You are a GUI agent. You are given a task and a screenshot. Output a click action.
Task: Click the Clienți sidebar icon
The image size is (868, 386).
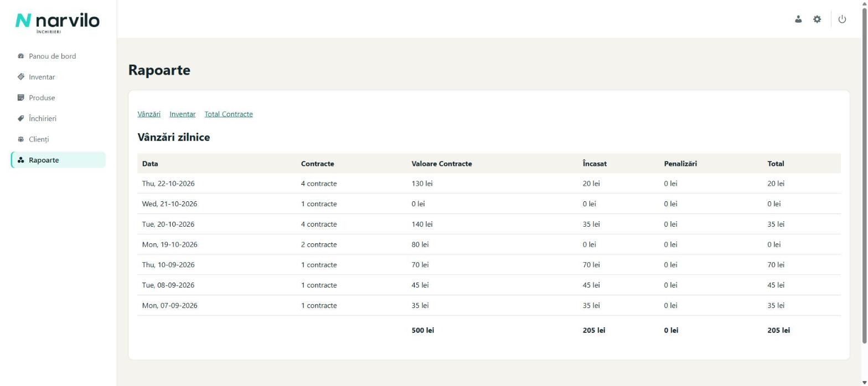[21, 139]
